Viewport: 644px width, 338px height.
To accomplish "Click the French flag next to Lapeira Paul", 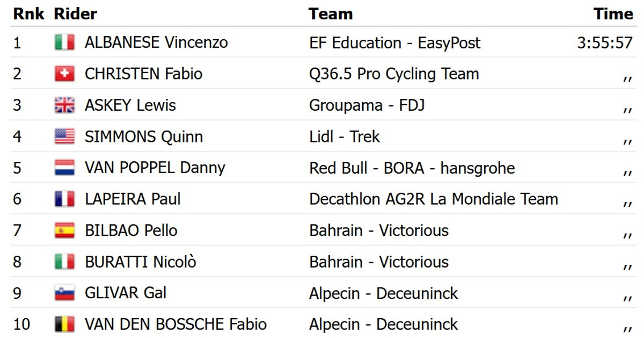I will (x=64, y=199).
